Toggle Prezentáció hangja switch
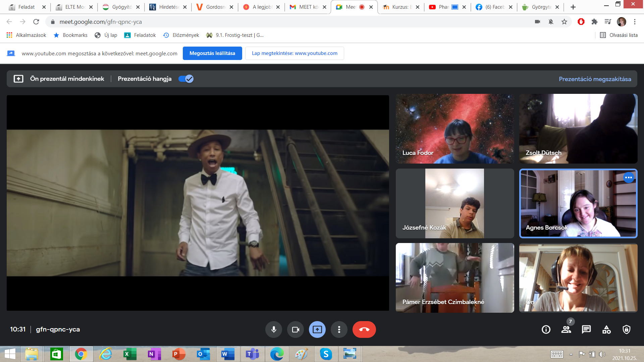The image size is (644, 362). 186,79
